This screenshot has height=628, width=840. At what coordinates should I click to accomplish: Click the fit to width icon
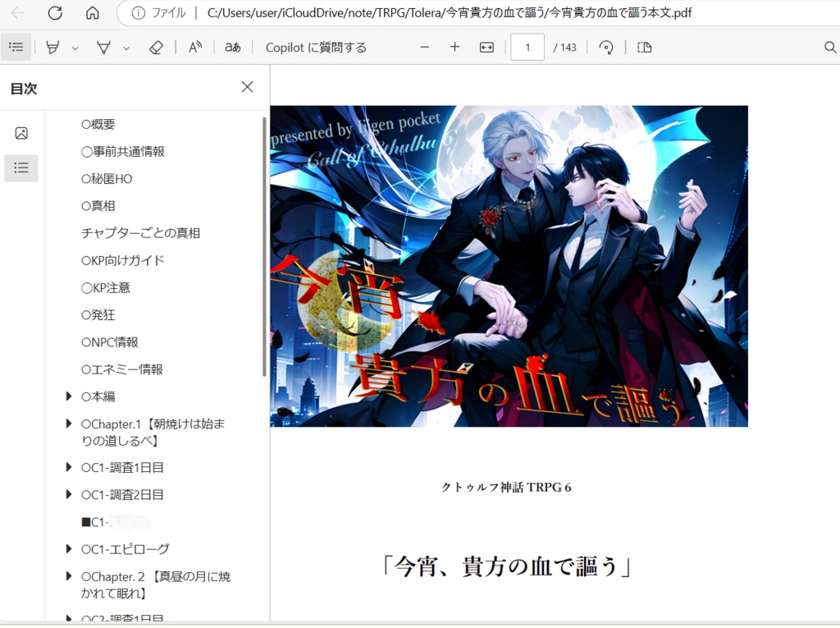pyautogui.click(x=486, y=47)
